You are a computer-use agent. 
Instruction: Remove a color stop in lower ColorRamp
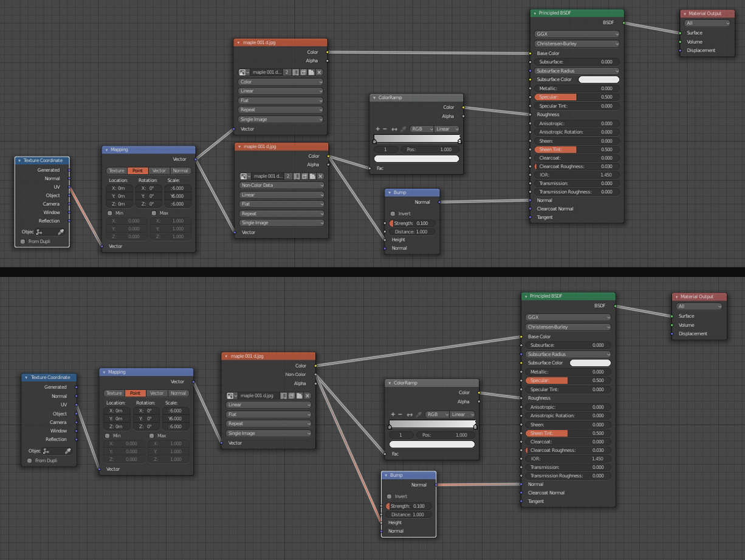400,414
